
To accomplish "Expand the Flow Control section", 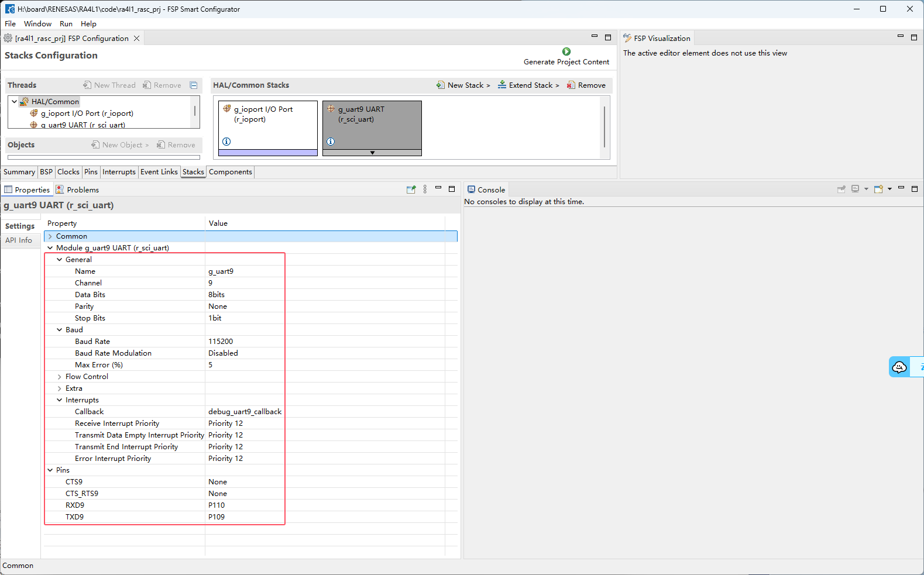I will pyautogui.click(x=60, y=377).
